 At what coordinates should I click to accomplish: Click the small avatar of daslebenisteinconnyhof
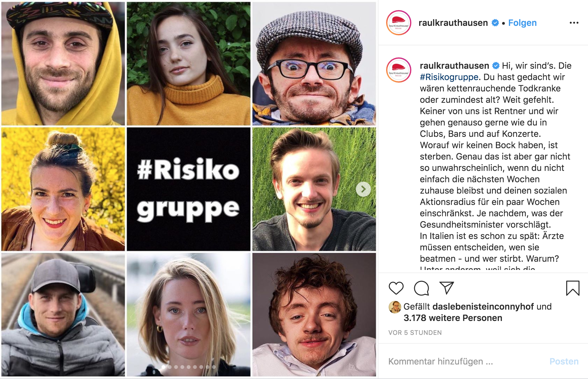click(395, 307)
